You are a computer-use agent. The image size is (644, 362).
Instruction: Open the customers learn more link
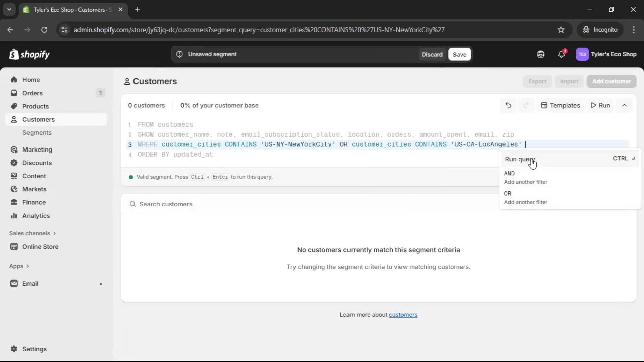pos(403,314)
